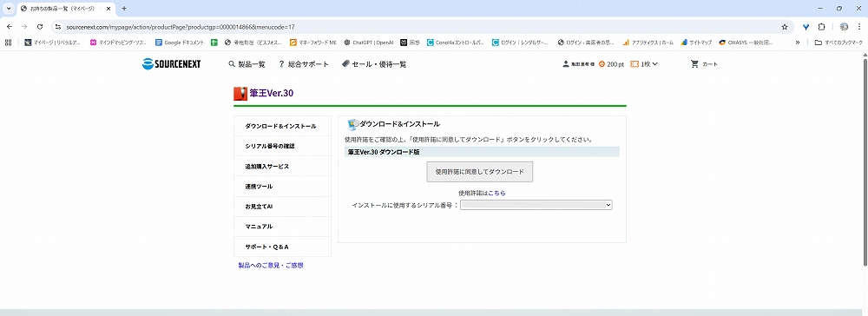
Task: Open the shopping cart (カート)
Action: (x=704, y=64)
